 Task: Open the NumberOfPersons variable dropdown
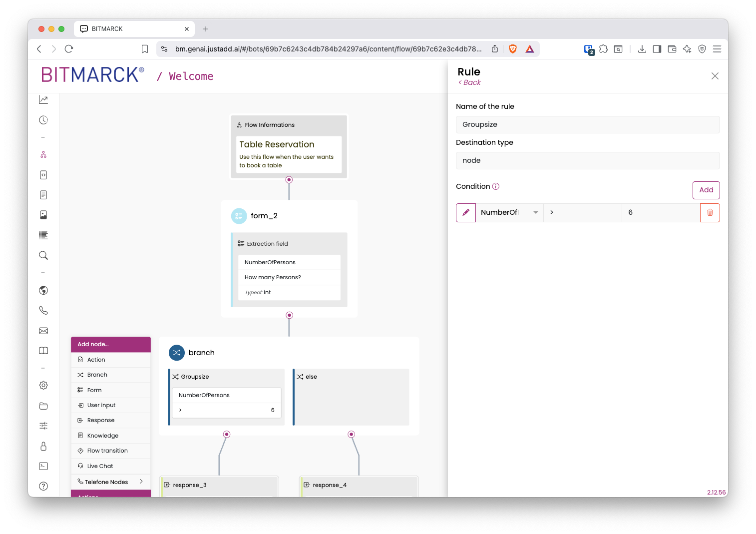click(509, 213)
